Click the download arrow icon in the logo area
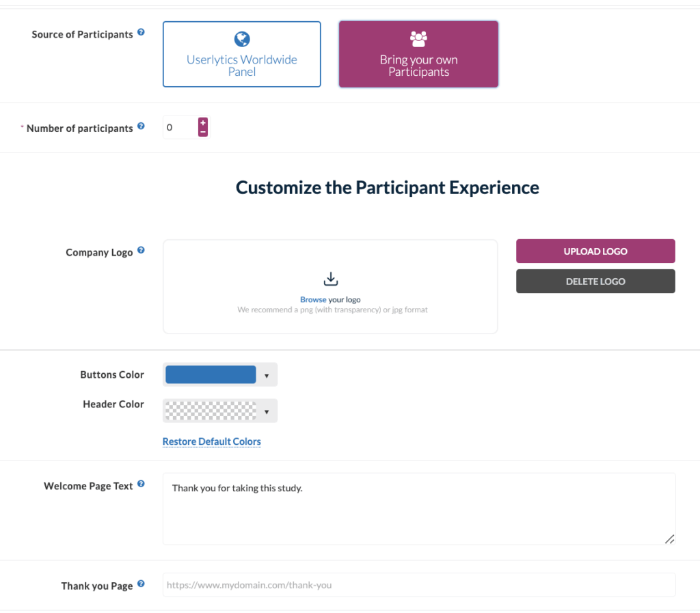This screenshot has height=613, width=700. point(330,279)
